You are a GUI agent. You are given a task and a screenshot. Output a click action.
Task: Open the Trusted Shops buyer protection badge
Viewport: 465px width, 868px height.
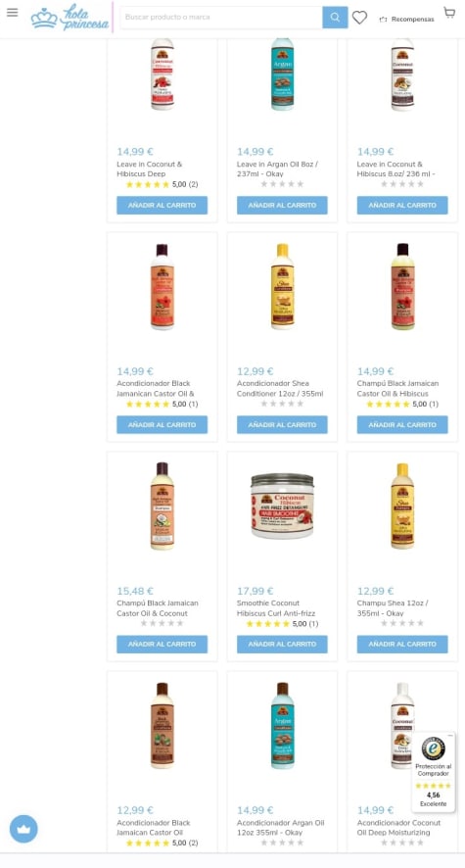click(x=433, y=772)
